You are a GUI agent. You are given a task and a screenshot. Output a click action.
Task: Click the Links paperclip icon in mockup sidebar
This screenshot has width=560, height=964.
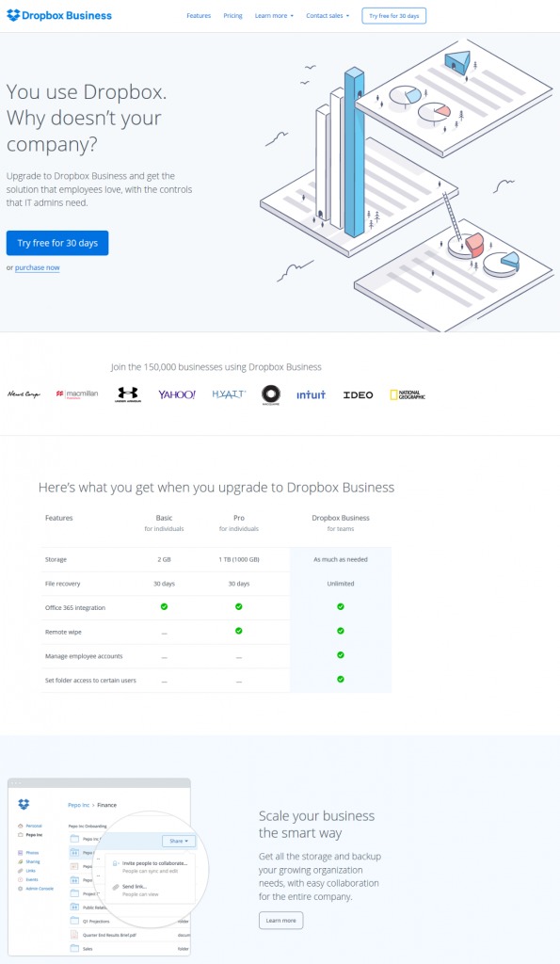pos(21,871)
